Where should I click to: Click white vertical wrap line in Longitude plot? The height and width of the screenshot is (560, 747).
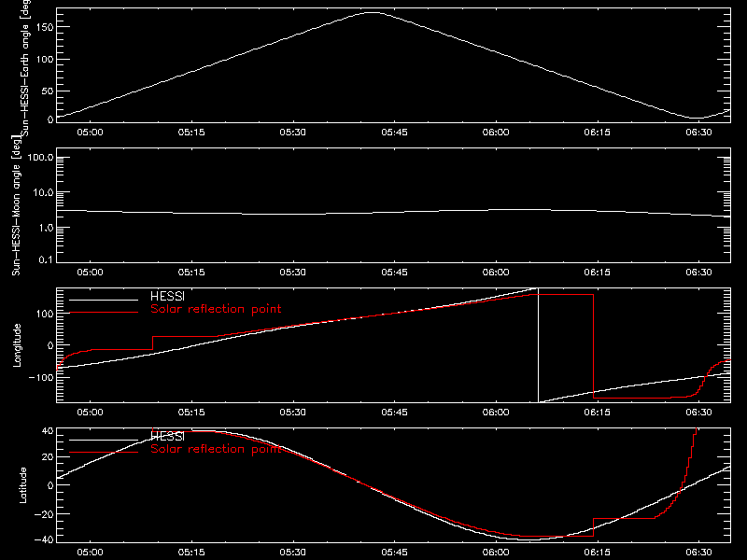tap(539, 345)
